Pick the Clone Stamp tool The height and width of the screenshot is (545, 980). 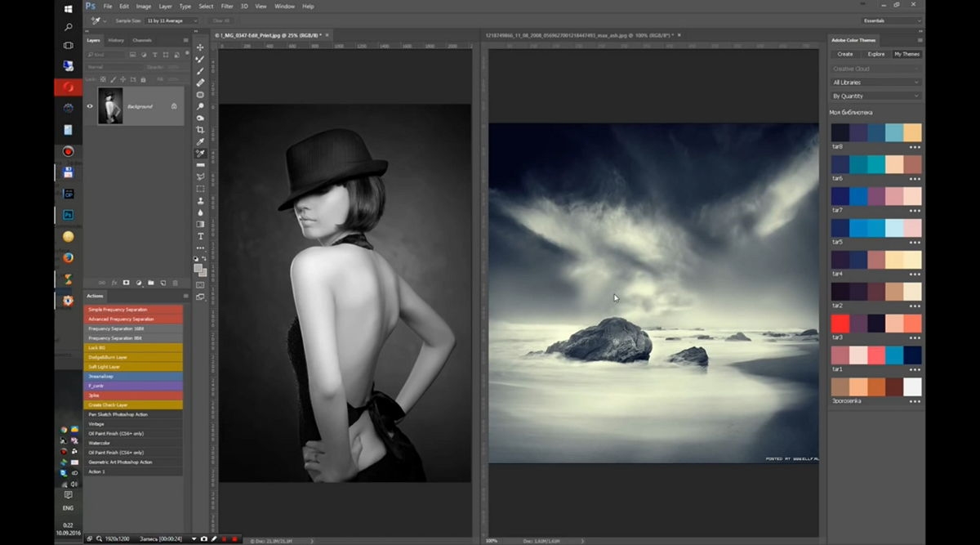pos(200,200)
